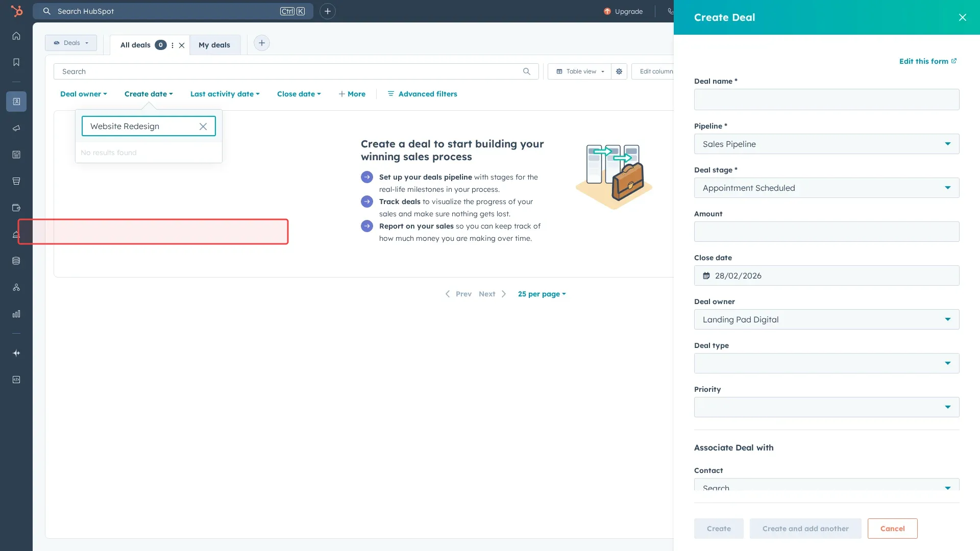The height and width of the screenshot is (551, 980).
Task: Click the table settings gear icon
Action: [619, 71]
